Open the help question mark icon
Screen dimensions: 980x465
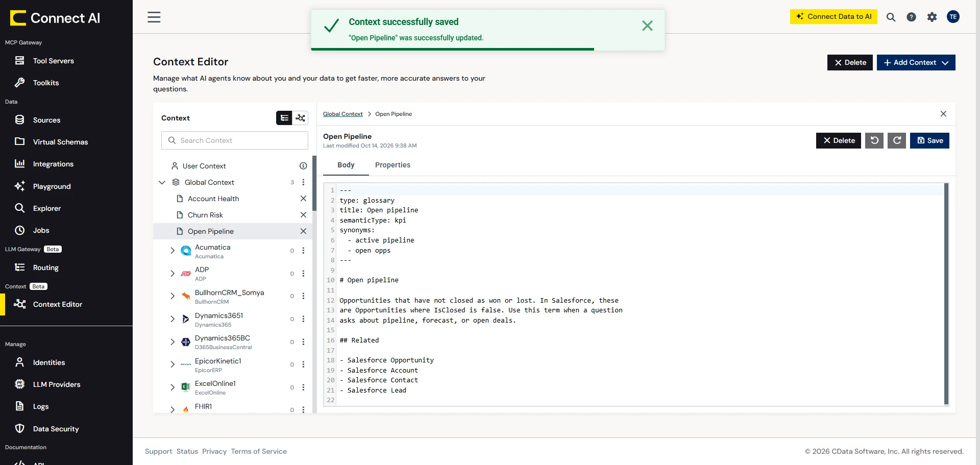pos(911,17)
